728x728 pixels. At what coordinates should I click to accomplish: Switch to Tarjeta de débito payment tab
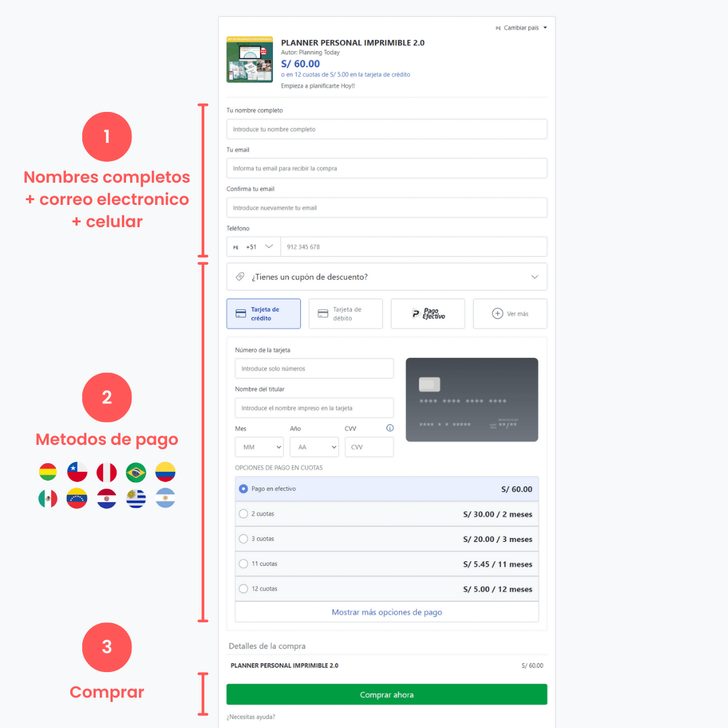pyautogui.click(x=346, y=314)
